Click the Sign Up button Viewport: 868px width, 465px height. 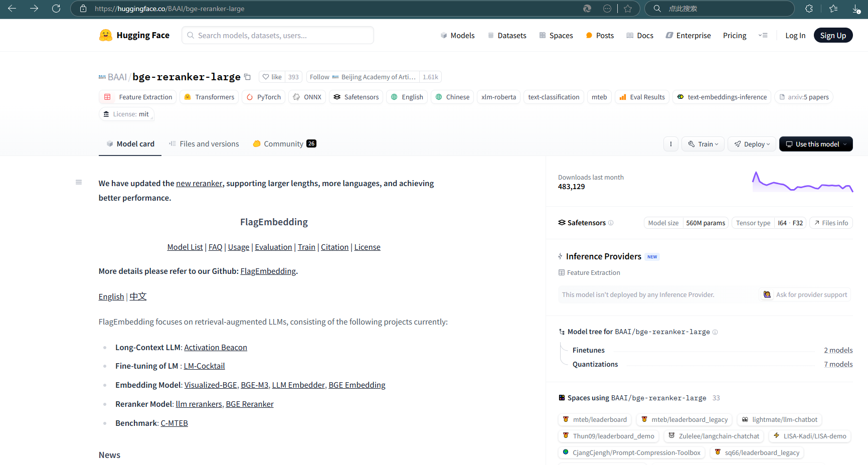(x=833, y=35)
